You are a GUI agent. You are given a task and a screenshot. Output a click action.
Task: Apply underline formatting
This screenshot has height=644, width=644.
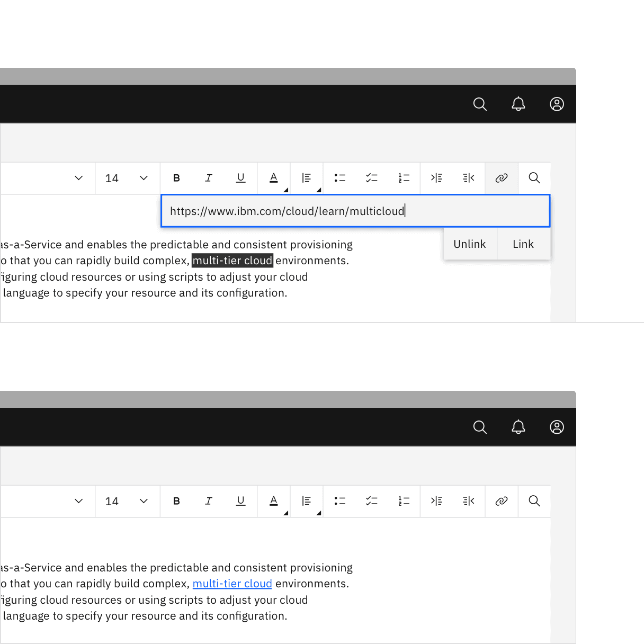(241, 178)
